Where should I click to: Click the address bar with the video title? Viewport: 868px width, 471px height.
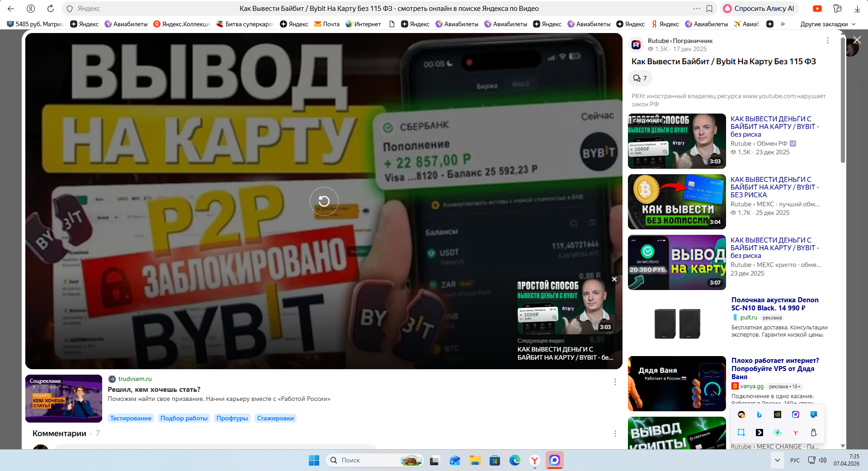(x=389, y=9)
